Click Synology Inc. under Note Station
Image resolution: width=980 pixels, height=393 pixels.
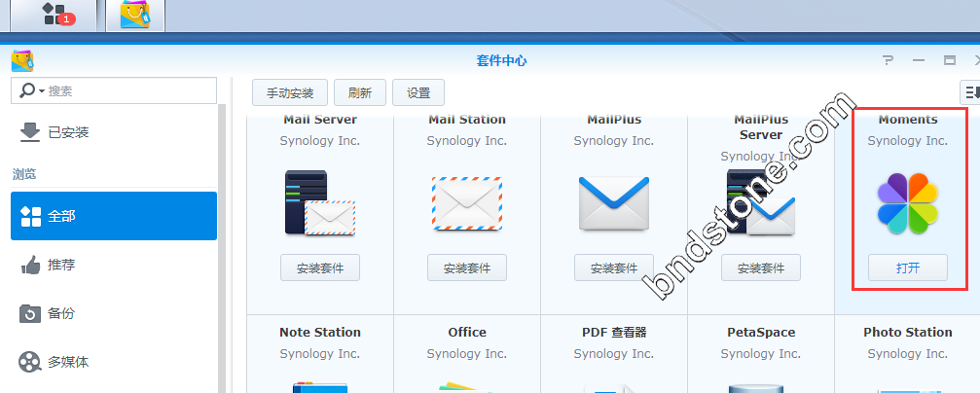320,354
